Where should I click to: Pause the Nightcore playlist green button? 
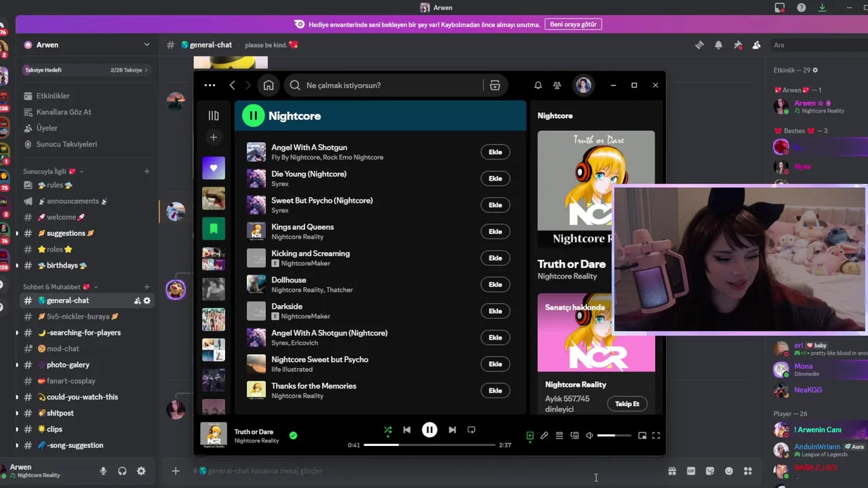(253, 116)
